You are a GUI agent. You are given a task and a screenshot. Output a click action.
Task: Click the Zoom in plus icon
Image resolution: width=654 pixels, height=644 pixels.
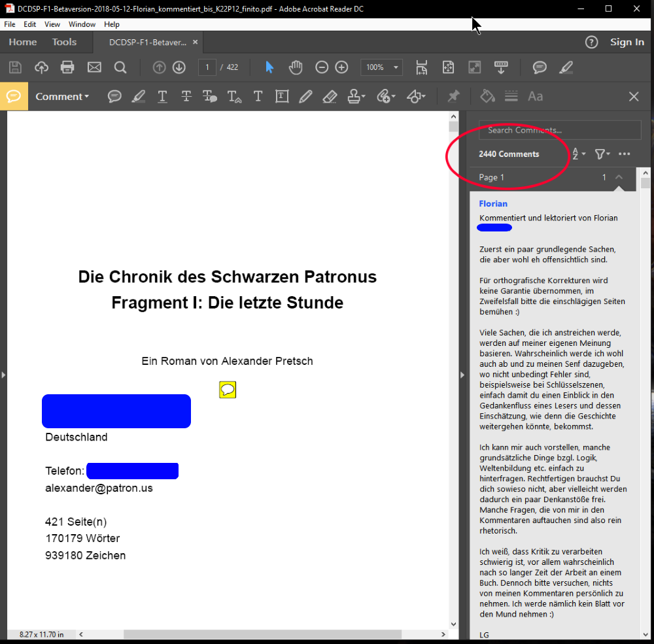[x=341, y=67]
